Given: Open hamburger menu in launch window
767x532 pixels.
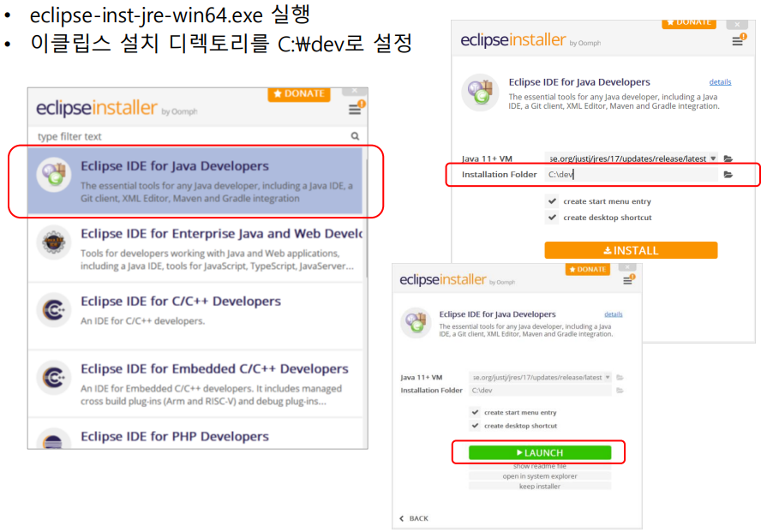Looking at the screenshot, I should pyautogui.click(x=627, y=281).
